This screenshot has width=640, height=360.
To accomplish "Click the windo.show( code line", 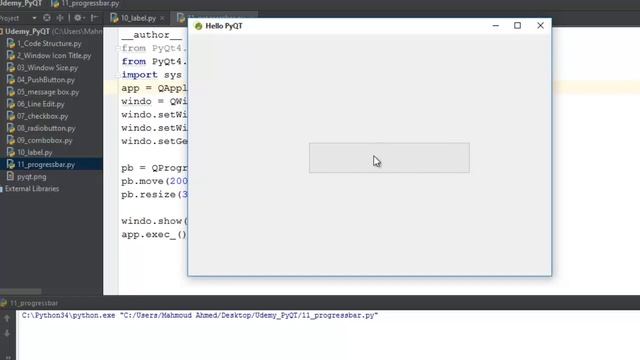I will (154, 221).
